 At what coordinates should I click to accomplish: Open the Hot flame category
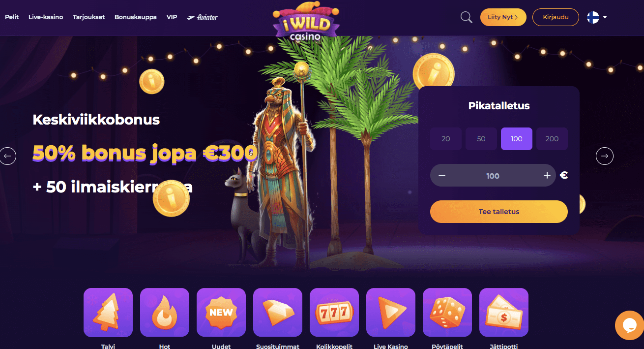click(165, 313)
